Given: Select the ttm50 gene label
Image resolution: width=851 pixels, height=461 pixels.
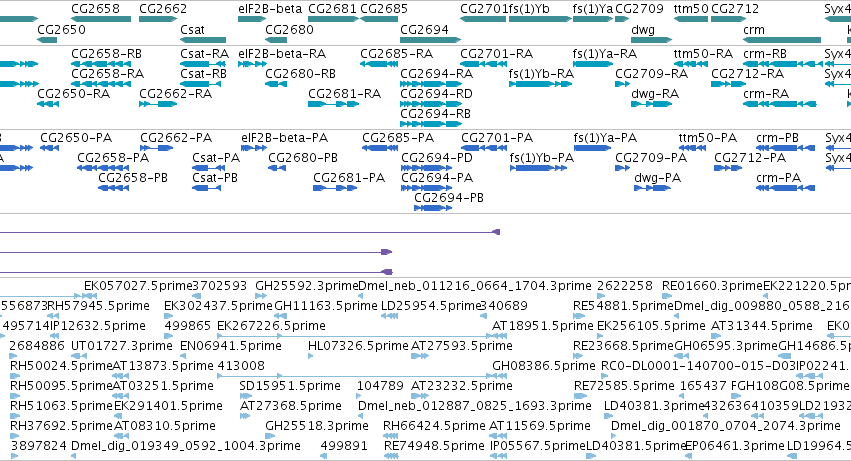Looking at the screenshot, I should coord(691,9).
